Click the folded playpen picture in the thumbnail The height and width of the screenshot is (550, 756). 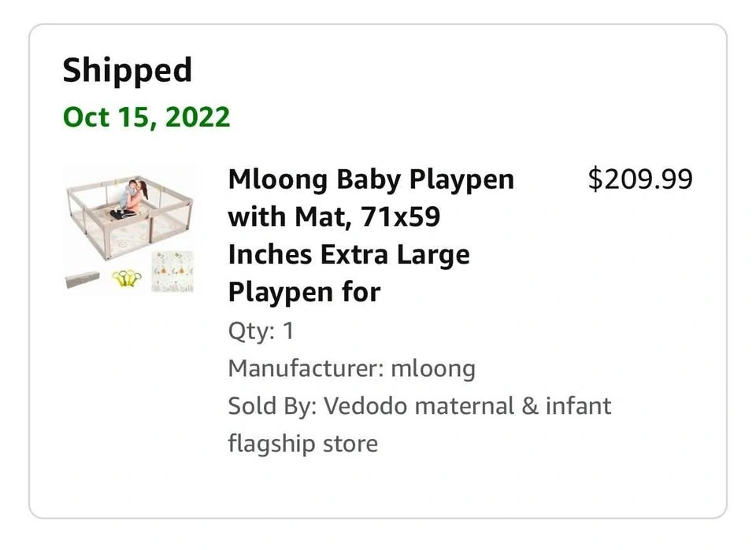click(x=83, y=278)
